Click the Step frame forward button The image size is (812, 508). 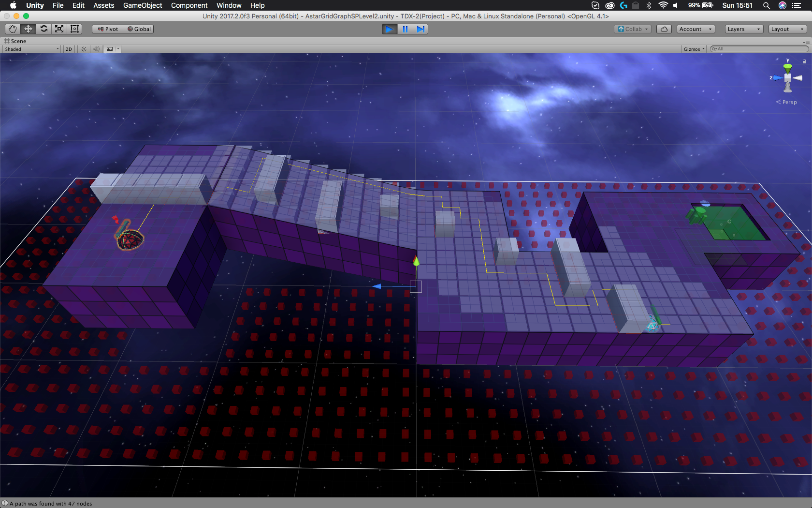(420, 29)
